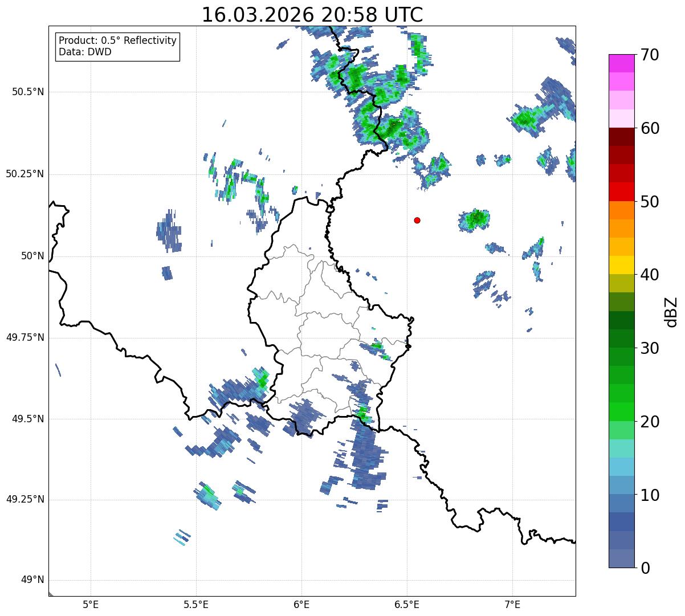The width and height of the screenshot is (685, 616).
Task: Click the 6°E longitude label
Action: pos(301,604)
